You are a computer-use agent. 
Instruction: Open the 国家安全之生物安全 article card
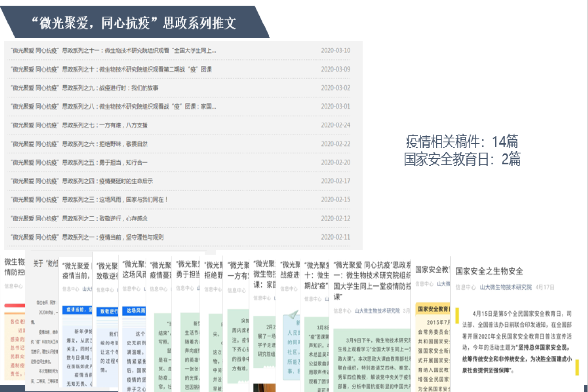tap(519, 323)
